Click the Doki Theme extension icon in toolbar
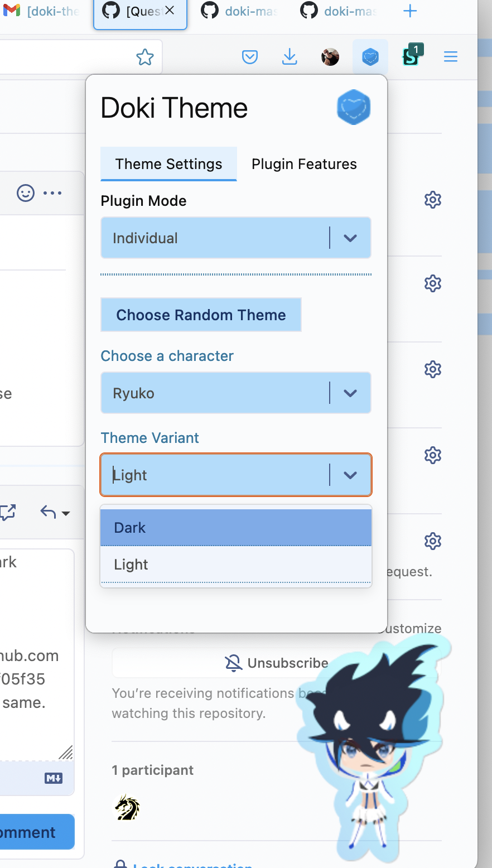Viewport: 492px width, 868px height. (370, 56)
